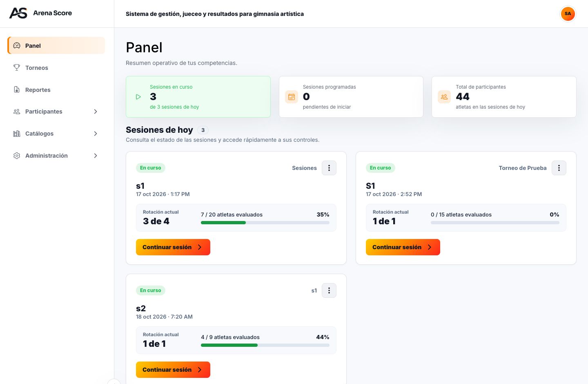Click the '4 / 9 atletas evaluados' text
Viewport: 588px width, 384px height.
point(230,337)
